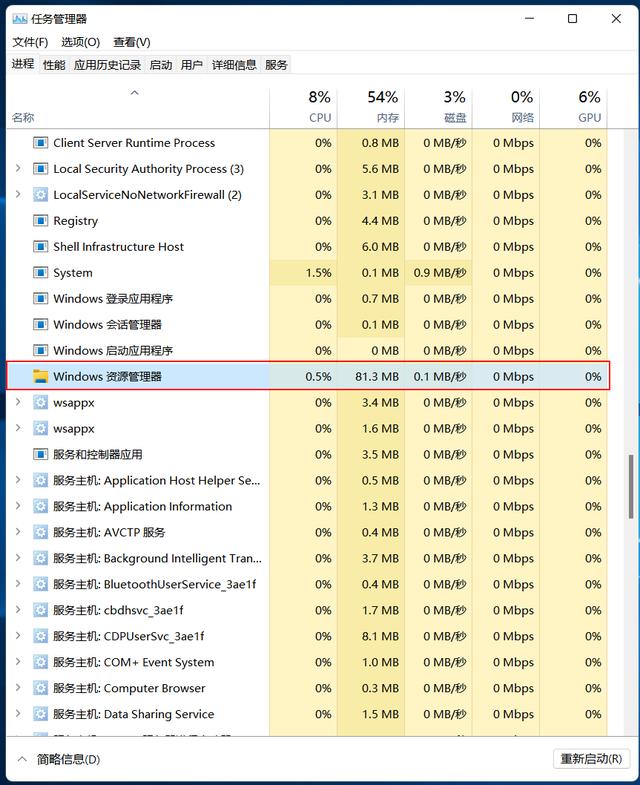Sort by the CPU column header
Screen dimensions: 640x785
pyautogui.click(x=303, y=108)
